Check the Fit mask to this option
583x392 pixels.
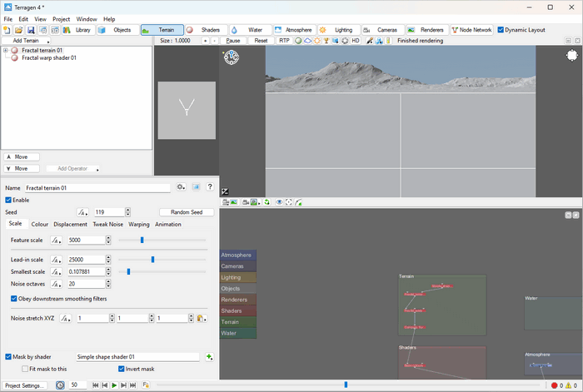tap(25, 368)
